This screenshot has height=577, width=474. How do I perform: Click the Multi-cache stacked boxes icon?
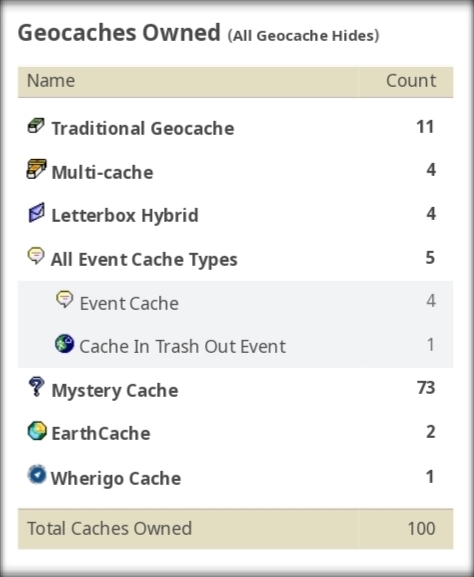pos(36,169)
